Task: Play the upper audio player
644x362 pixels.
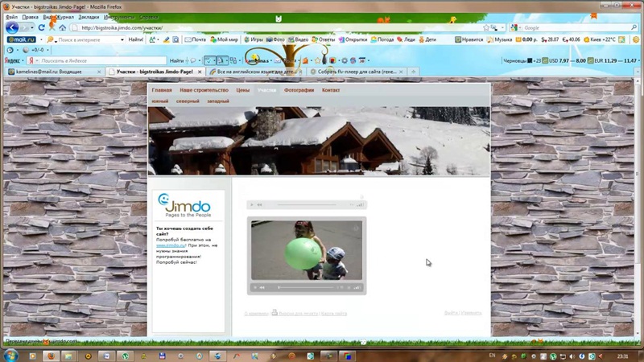Action: coord(251,204)
